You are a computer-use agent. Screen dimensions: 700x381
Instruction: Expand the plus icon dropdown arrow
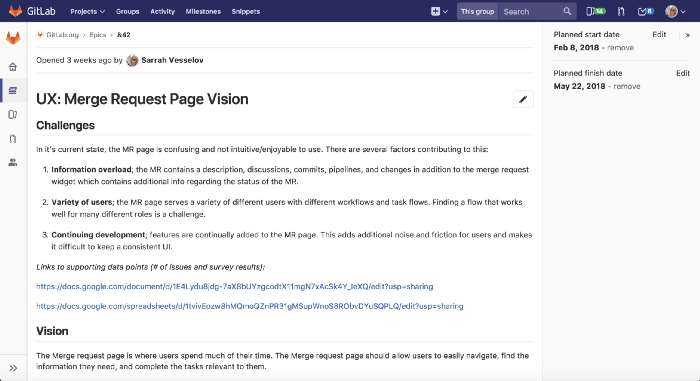click(x=445, y=12)
